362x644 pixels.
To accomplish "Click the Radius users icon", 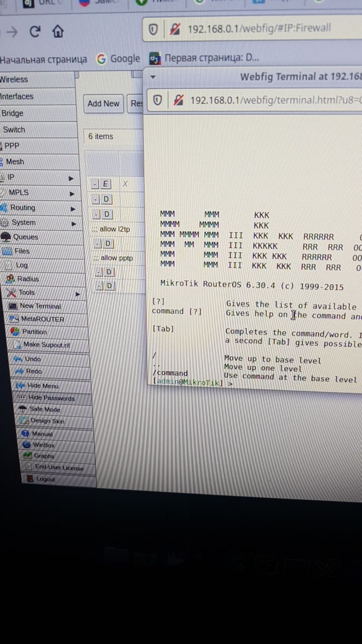I will pos(11,278).
